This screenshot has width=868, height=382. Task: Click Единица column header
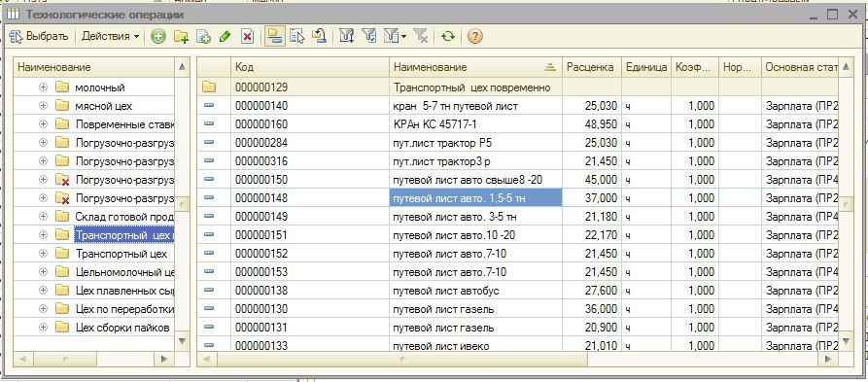[x=646, y=67]
